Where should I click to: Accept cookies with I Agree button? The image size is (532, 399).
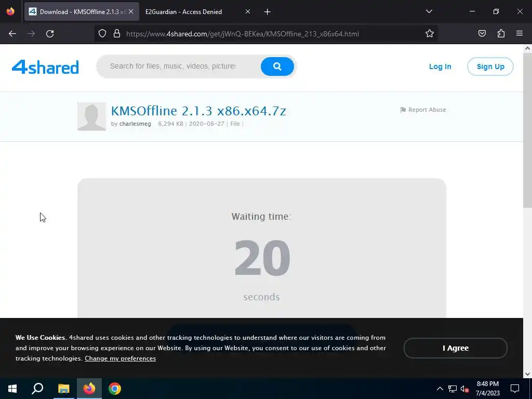455,348
